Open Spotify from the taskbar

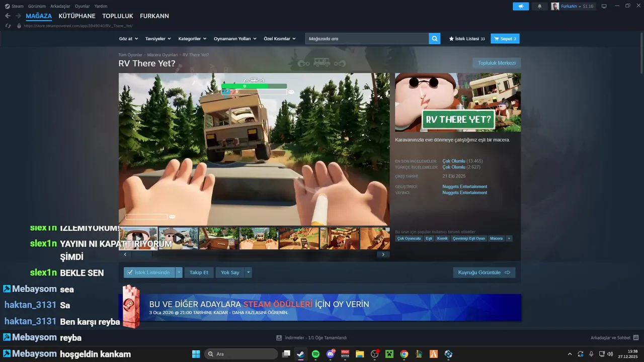point(315,354)
